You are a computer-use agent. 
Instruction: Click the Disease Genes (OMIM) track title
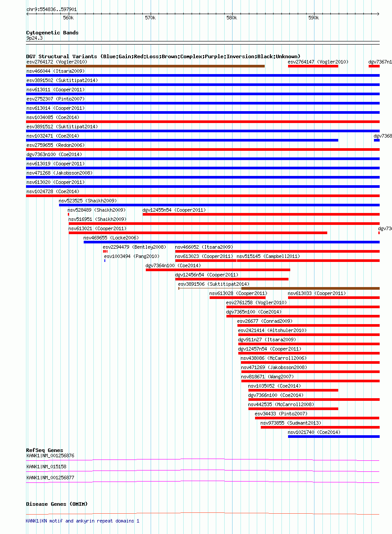(x=57, y=504)
